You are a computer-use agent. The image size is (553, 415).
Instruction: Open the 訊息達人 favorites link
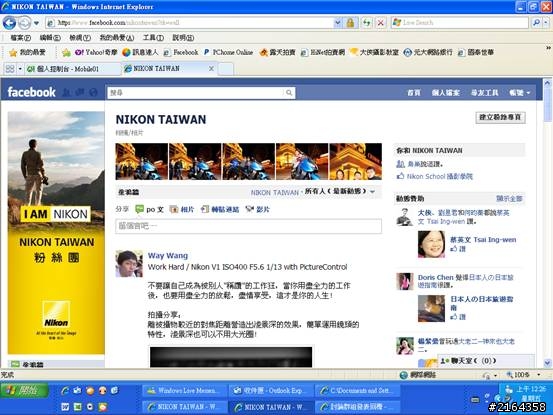140,53
